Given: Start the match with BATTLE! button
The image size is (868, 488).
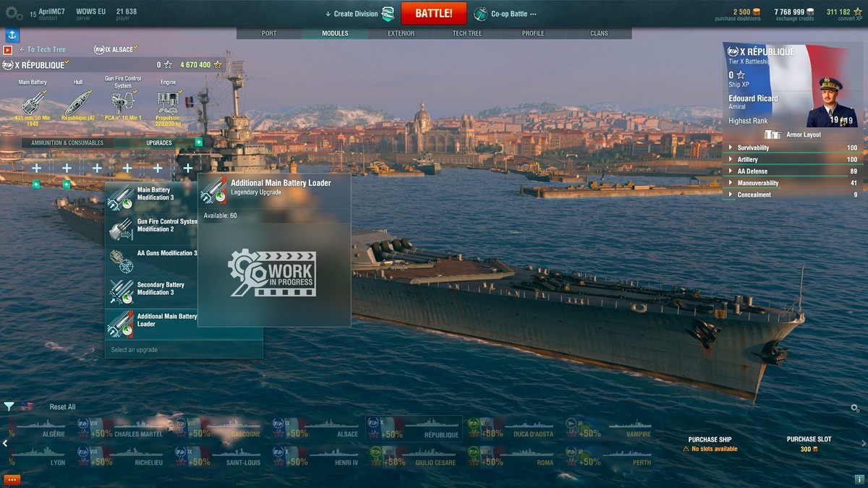Looking at the screenshot, I should (x=433, y=14).
